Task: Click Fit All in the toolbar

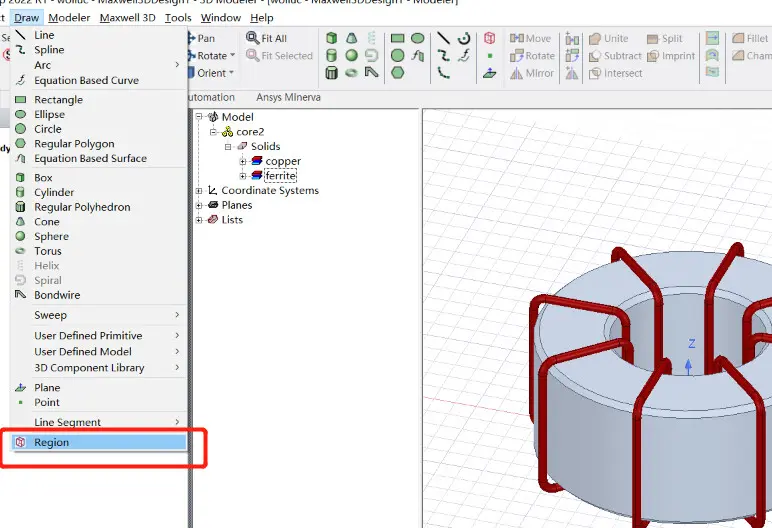Action: coord(266,38)
